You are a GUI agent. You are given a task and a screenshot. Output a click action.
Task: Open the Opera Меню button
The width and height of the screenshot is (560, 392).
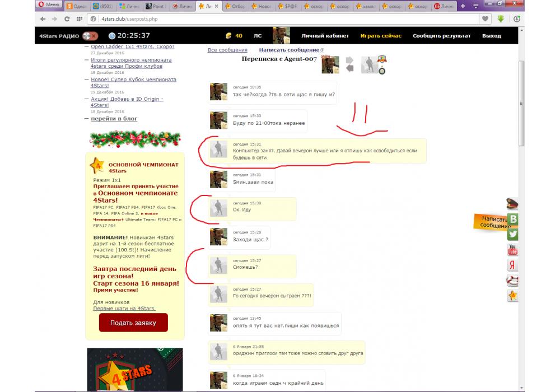click(49, 5)
